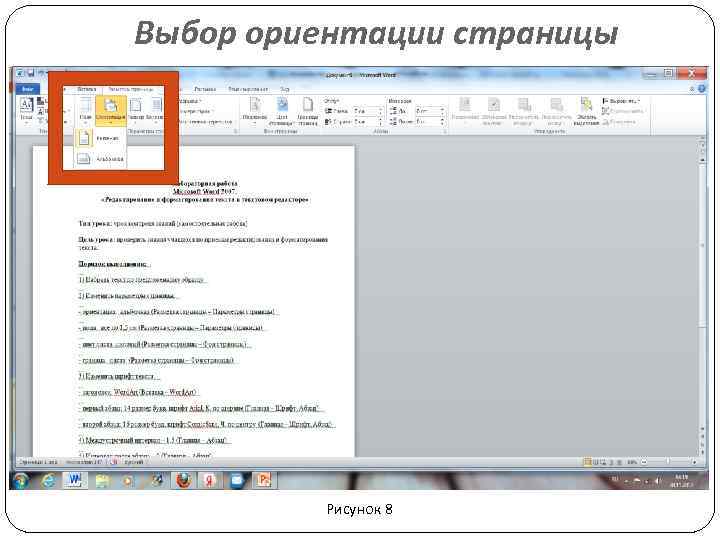This screenshot has width=720, height=540.
Task: Click the Word taskbar icon
Action: tap(75, 480)
